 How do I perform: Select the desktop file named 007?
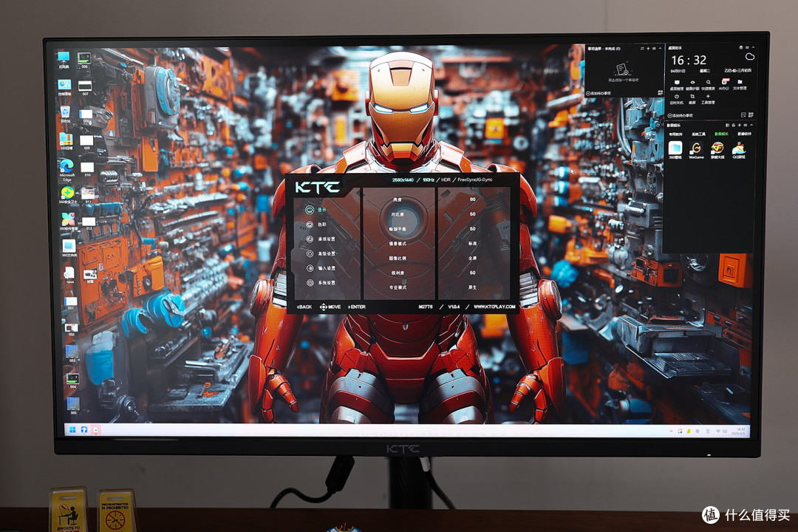pyautogui.click(x=85, y=87)
